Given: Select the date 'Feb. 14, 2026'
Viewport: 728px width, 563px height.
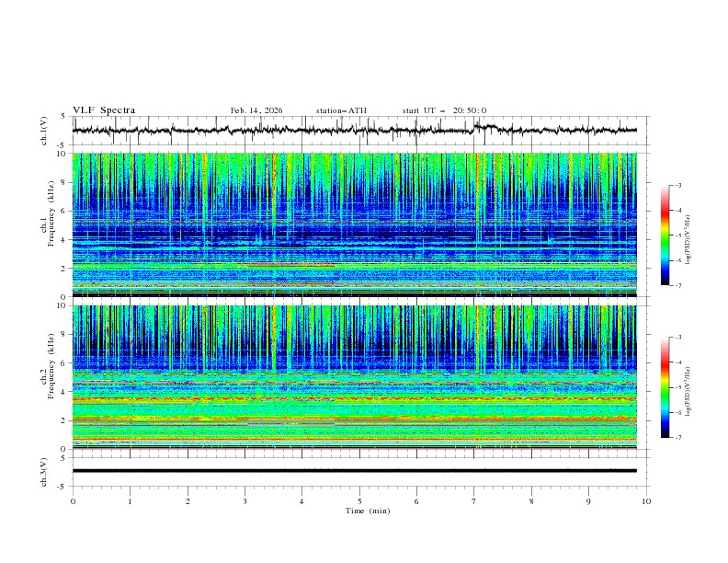Looking at the screenshot, I should pyautogui.click(x=256, y=110).
